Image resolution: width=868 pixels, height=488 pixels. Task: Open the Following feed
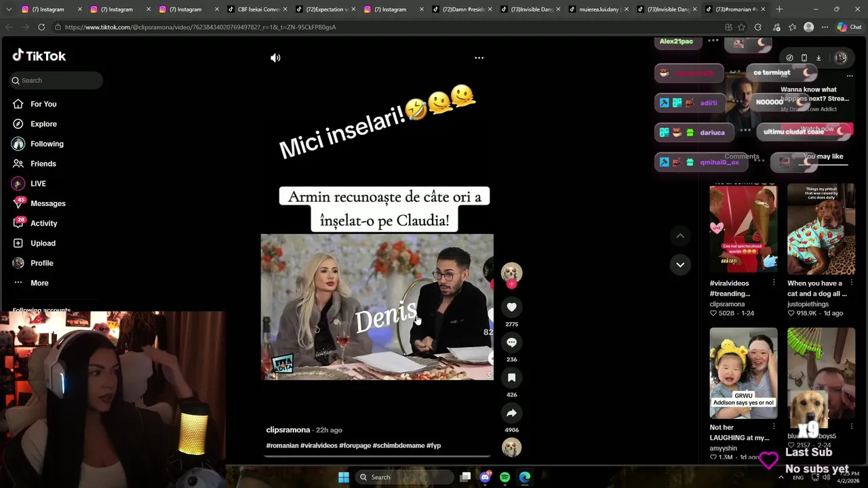[x=47, y=144]
